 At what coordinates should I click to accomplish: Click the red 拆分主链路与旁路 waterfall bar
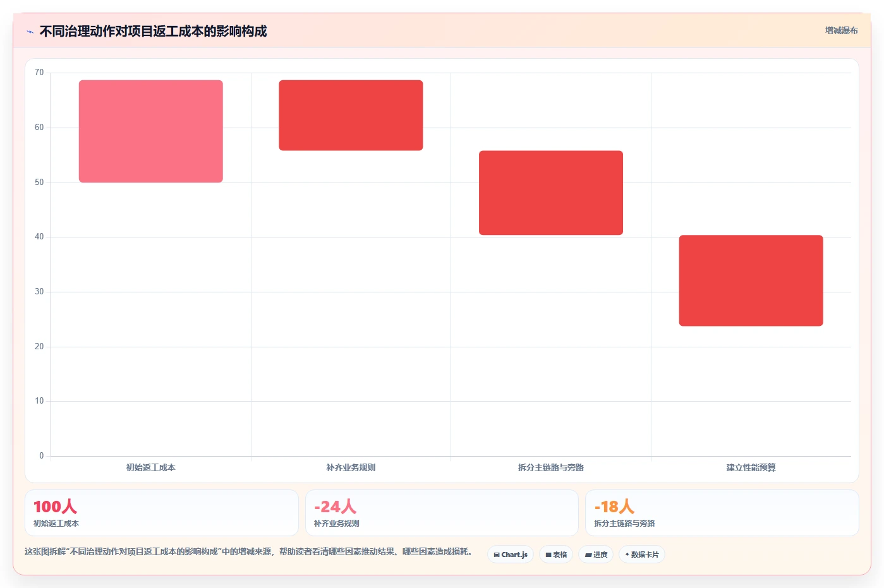click(551, 193)
